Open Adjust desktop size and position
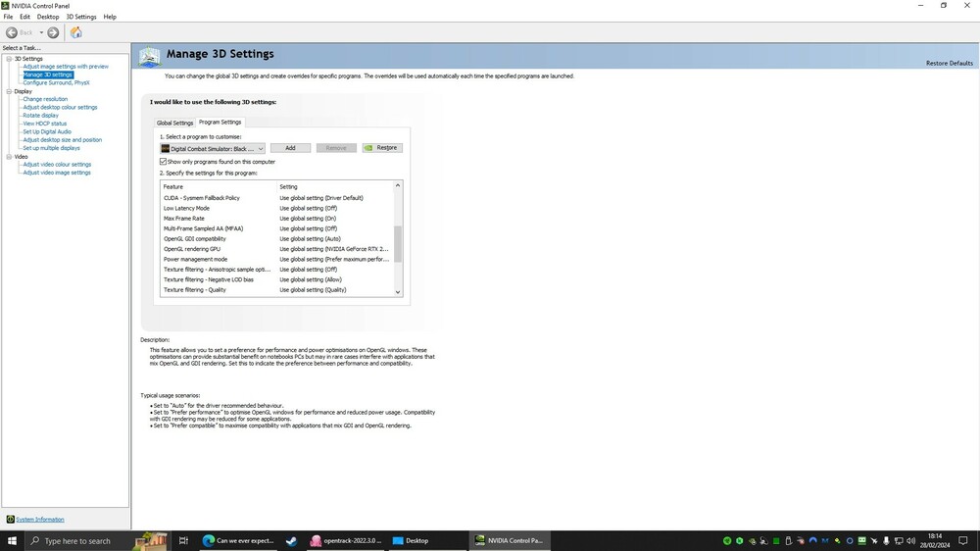The width and height of the screenshot is (980, 551). (63, 140)
